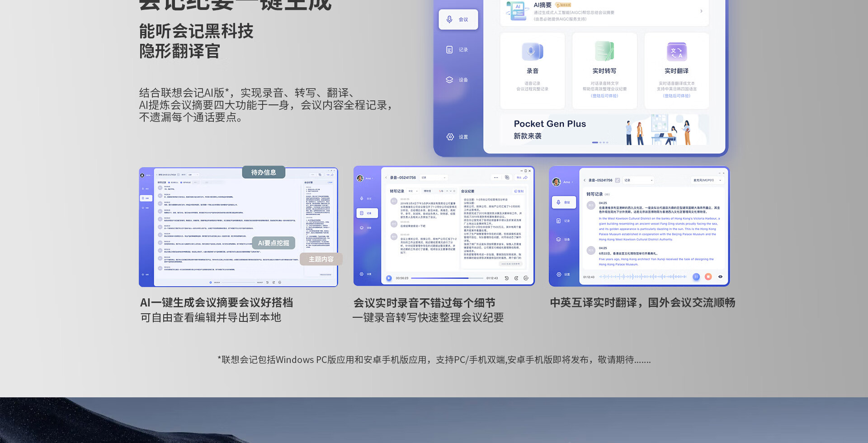The width and height of the screenshot is (868, 443).
Task: Open 会议 tab in top app sidebar
Action: pos(458,19)
